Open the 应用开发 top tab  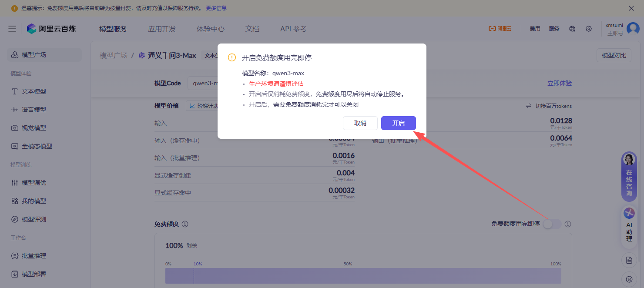pos(162,29)
